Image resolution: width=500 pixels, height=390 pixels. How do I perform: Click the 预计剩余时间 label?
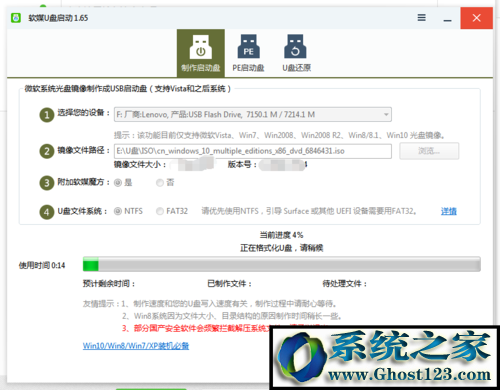pos(109,284)
